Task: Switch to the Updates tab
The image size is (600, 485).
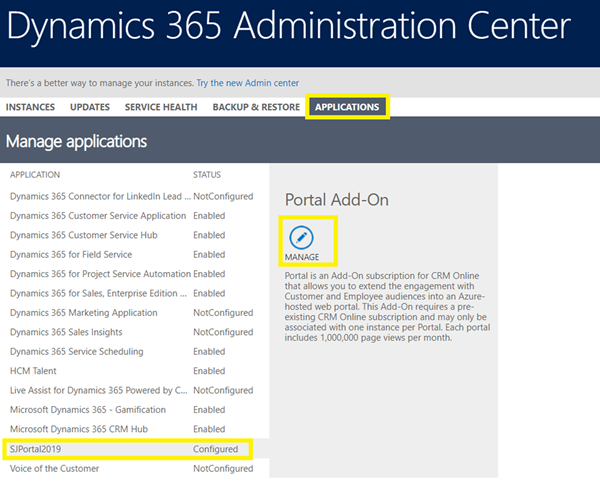Action: (90, 107)
